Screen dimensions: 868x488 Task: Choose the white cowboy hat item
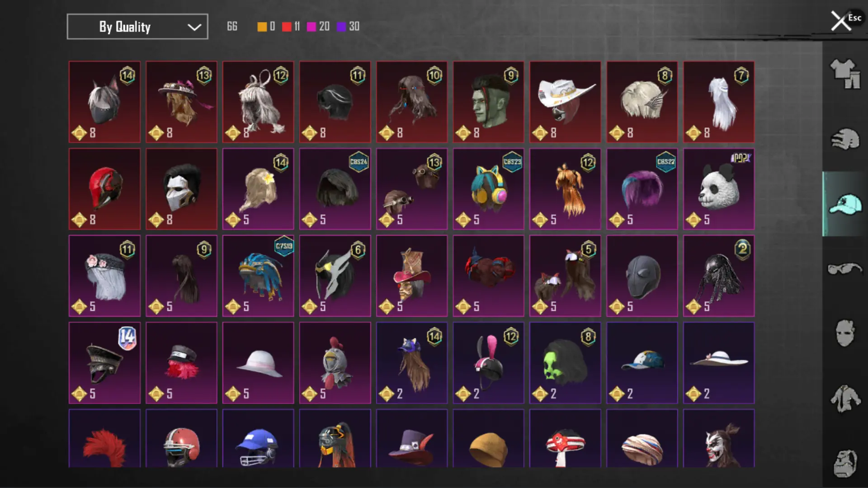(x=565, y=102)
